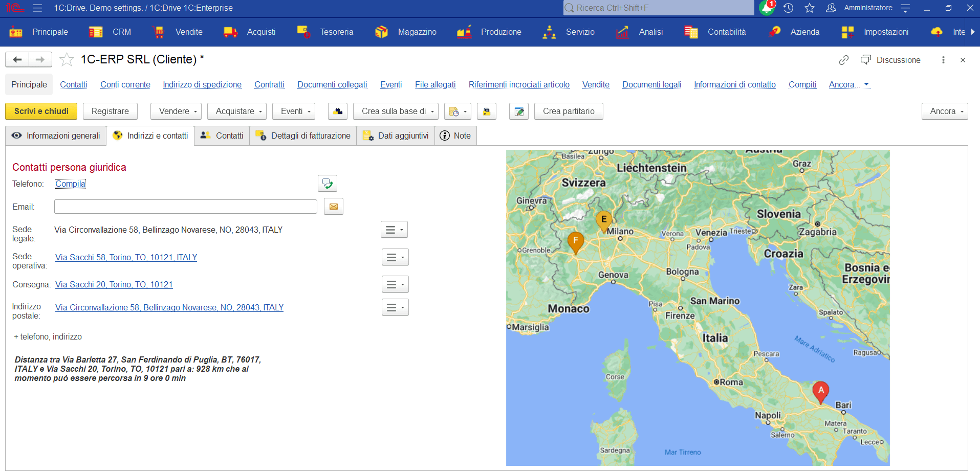Viewport: 980px width, 474px height.
Task: Click map marker A near Bari
Action: click(821, 392)
